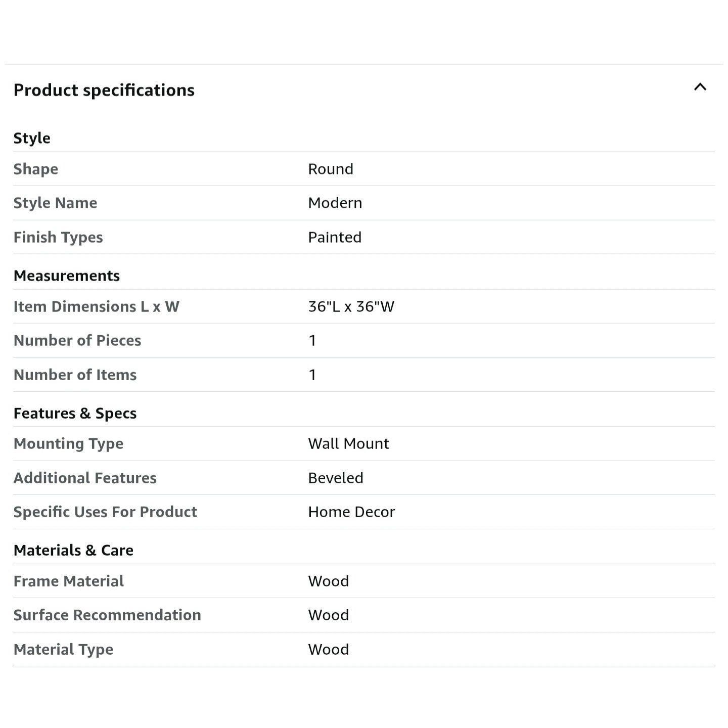Viewport: 728px width, 728px height.
Task: Click the Beveled additional features value
Action: click(336, 478)
